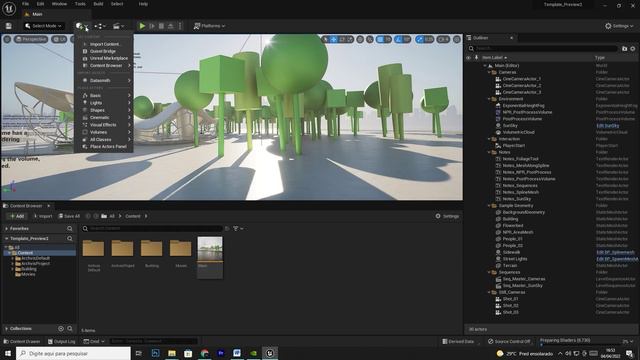640x360 pixels.
Task: Open play options three-dot menu
Action: tap(180, 26)
